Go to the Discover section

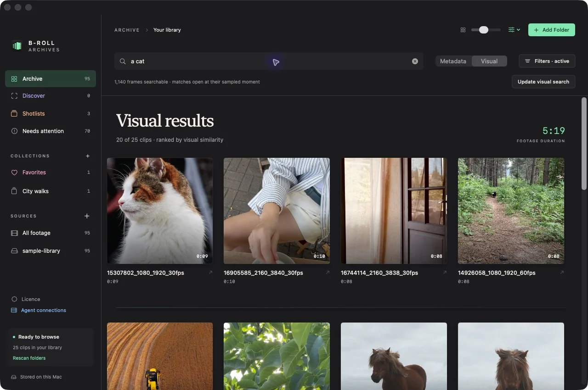pyautogui.click(x=51, y=96)
